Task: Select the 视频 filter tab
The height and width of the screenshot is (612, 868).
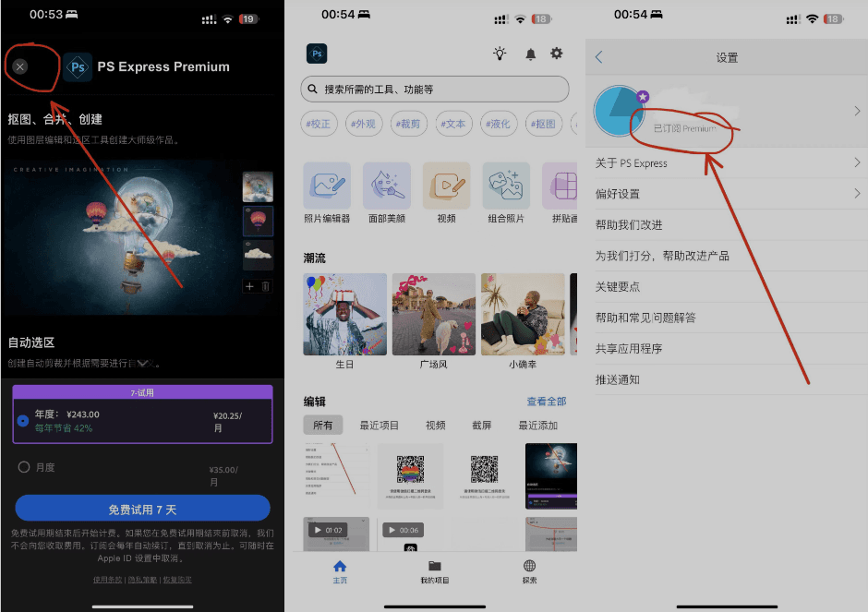Action: (x=436, y=425)
